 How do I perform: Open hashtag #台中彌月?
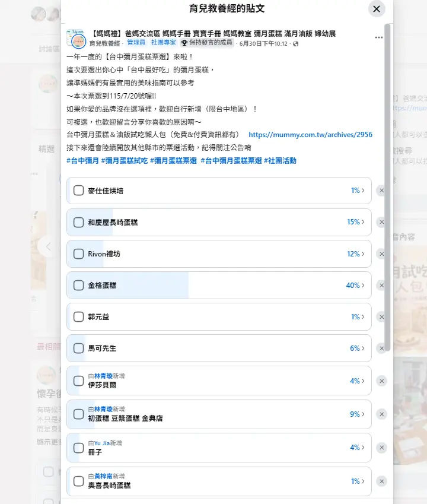click(x=82, y=161)
